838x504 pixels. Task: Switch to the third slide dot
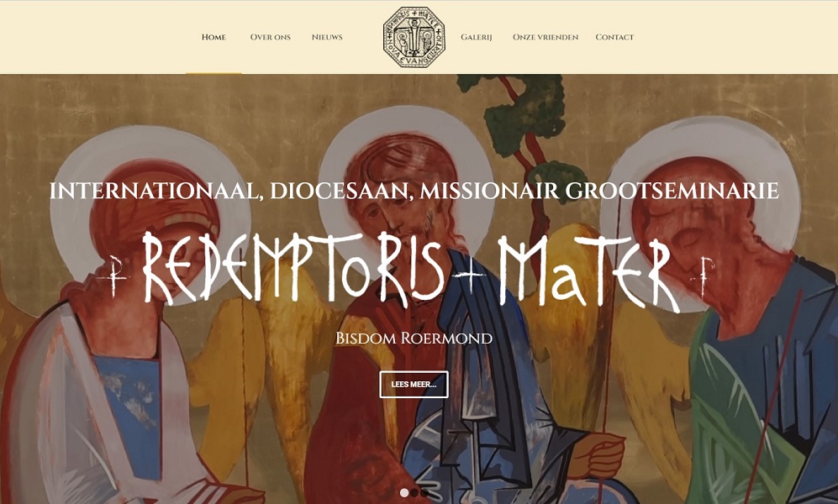tap(424, 493)
